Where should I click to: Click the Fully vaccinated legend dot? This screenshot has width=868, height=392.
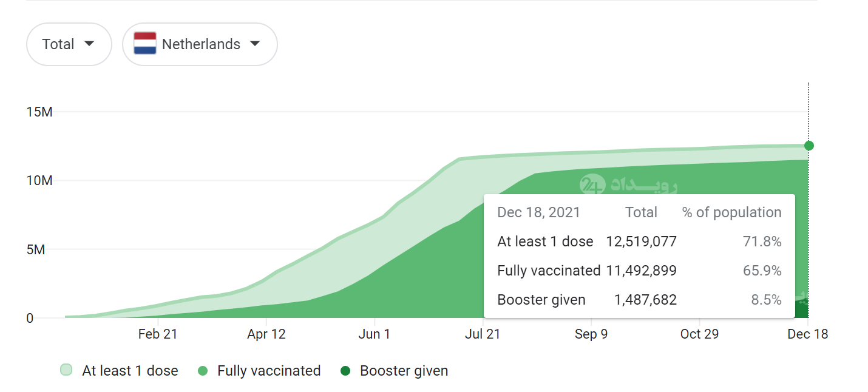pyautogui.click(x=203, y=371)
